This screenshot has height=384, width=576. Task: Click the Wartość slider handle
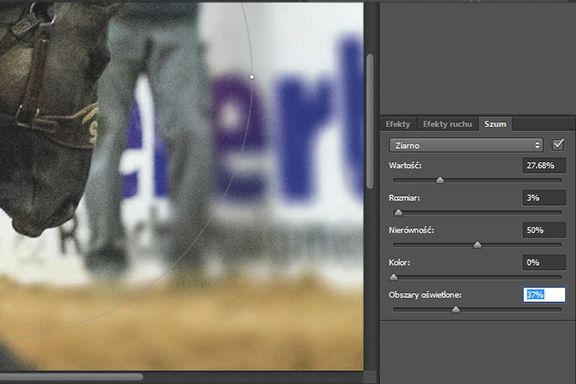[x=440, y=180]
